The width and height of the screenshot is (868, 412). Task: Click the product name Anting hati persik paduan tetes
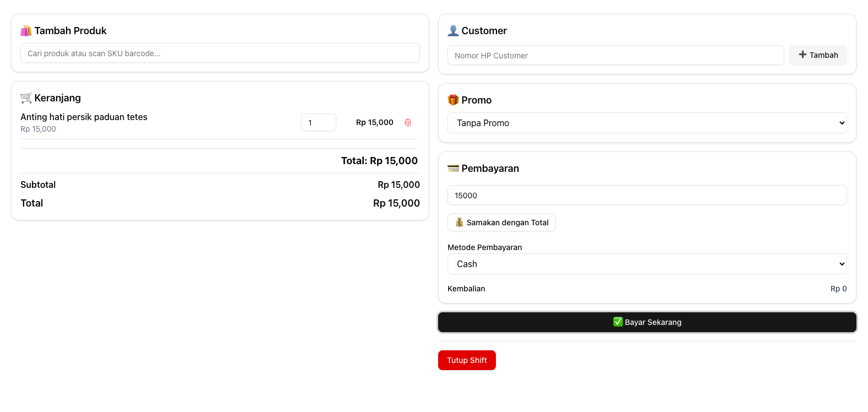click(x=84, y=117)
